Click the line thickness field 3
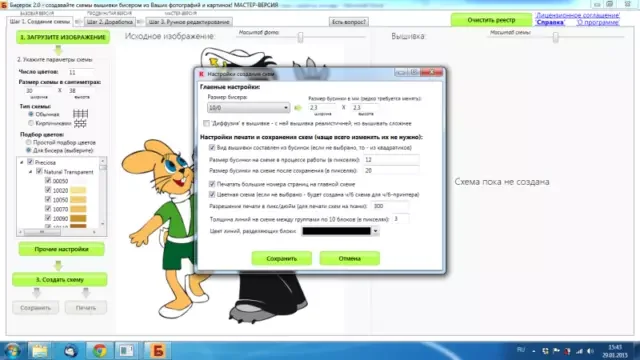 point(400,219)
